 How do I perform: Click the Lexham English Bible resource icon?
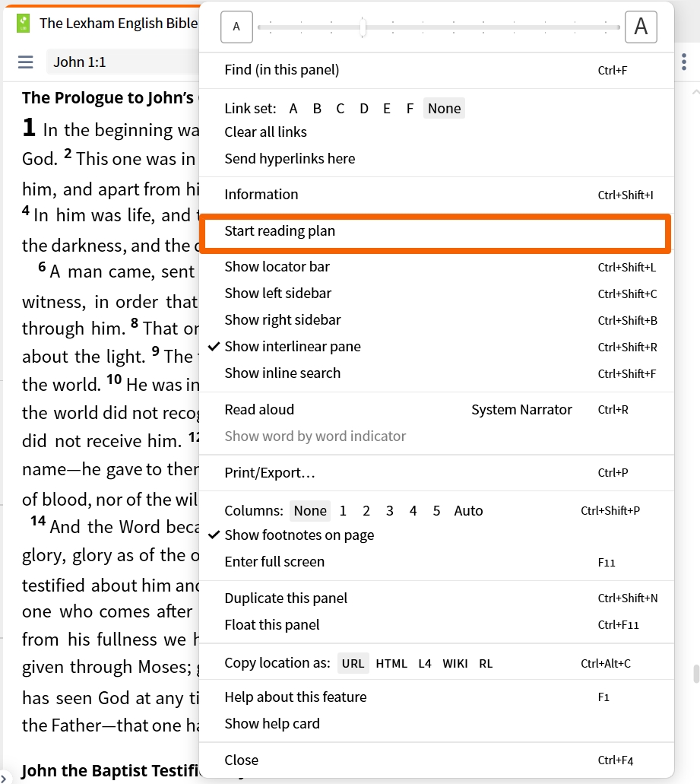click(23, 23)
